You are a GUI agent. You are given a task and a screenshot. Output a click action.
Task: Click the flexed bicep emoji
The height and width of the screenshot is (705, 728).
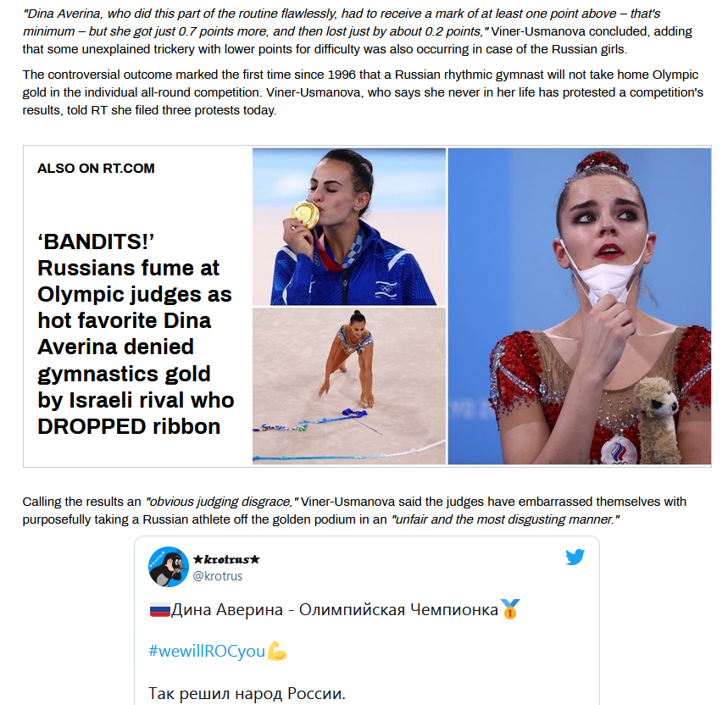pos(277,651)
